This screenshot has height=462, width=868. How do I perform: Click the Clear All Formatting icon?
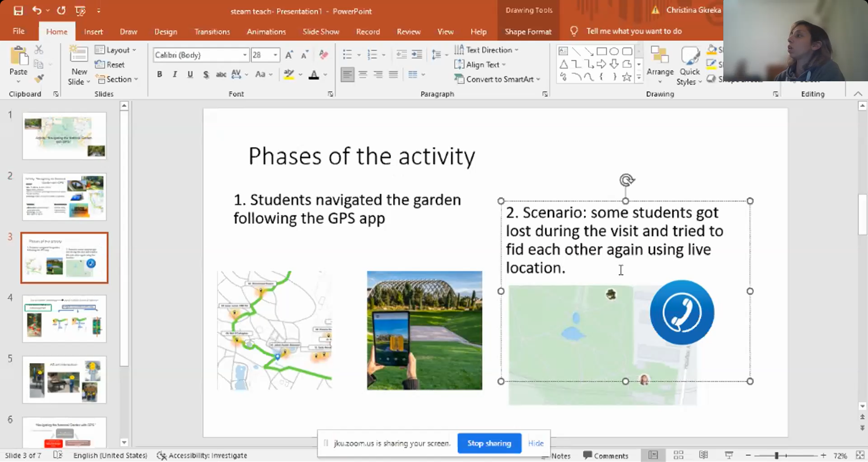[x=323, y=55]
